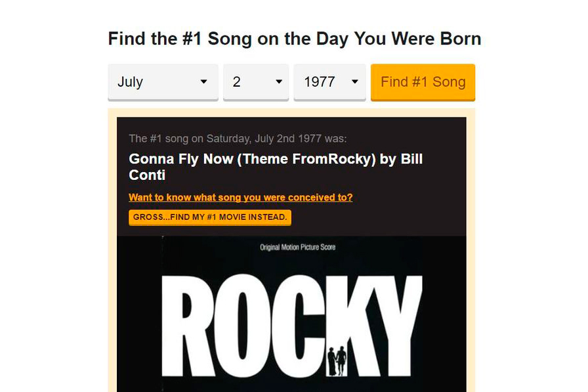The height and width of the screenshot is (392, 588).
Task: Click 'GROSS...FIND MY #1 MOVIE INSTEAD' button
Action: pos(210,217)
